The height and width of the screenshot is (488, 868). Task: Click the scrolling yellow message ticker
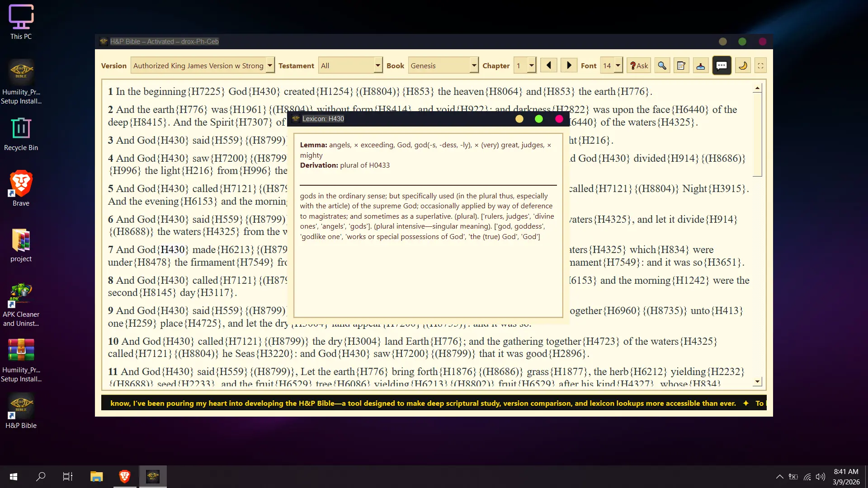point(433,403)
